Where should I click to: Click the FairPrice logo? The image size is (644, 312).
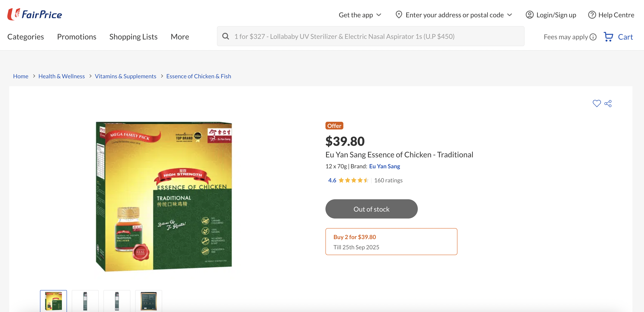click(35, 14)
